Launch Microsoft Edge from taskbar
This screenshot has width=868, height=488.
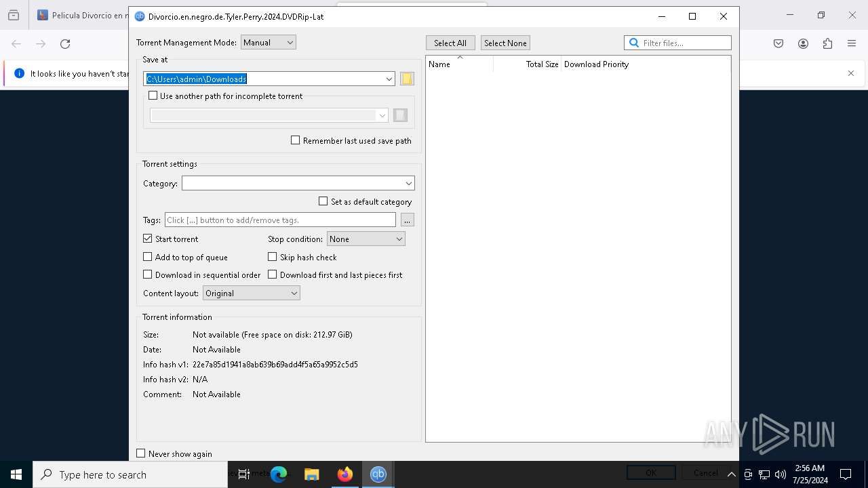pos(279,474)
